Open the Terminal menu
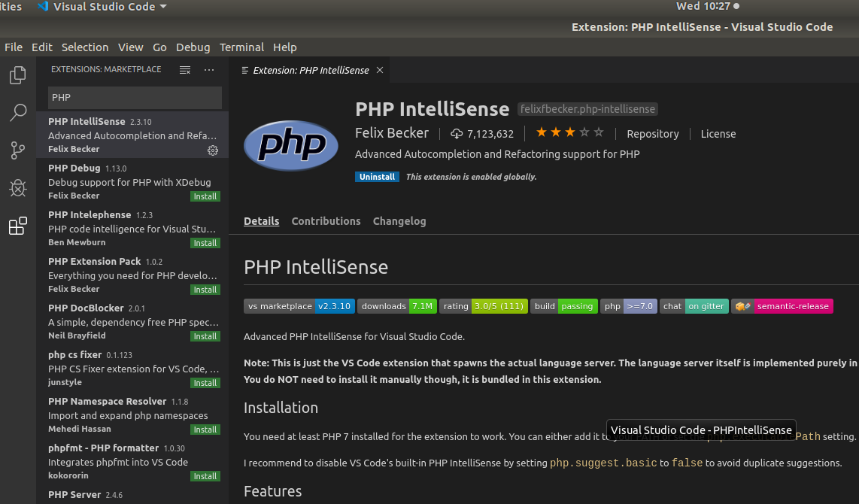859x504 pixels. (241, 47)
